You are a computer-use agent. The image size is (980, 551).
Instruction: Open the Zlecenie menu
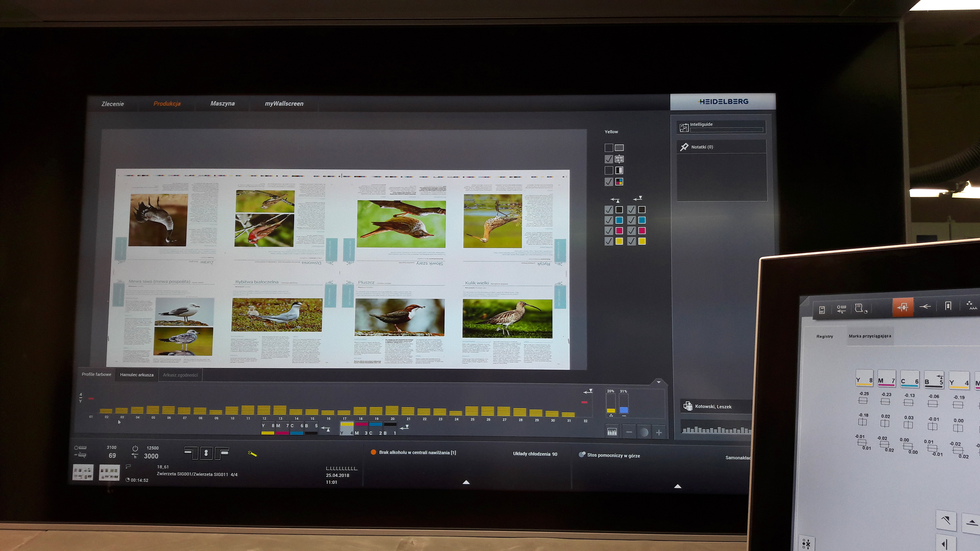tap(113, 104)
